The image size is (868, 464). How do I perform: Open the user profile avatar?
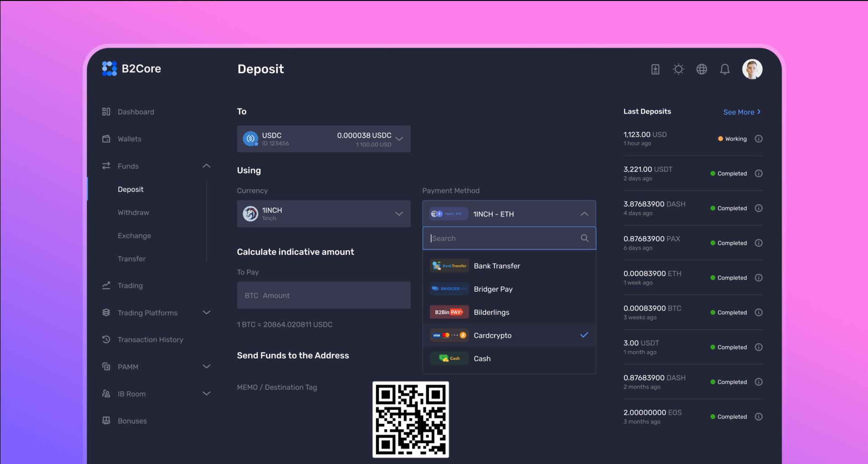pos(752,69)
